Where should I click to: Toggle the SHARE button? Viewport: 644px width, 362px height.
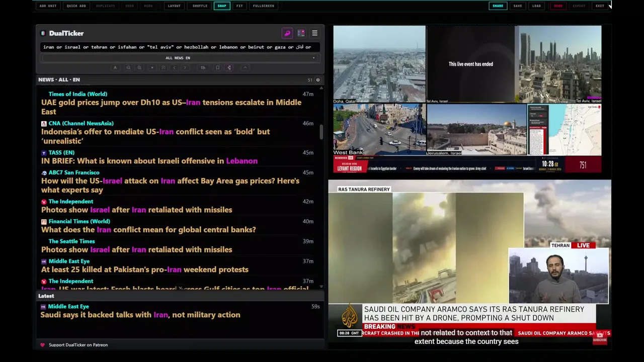[x=498, y=6]
